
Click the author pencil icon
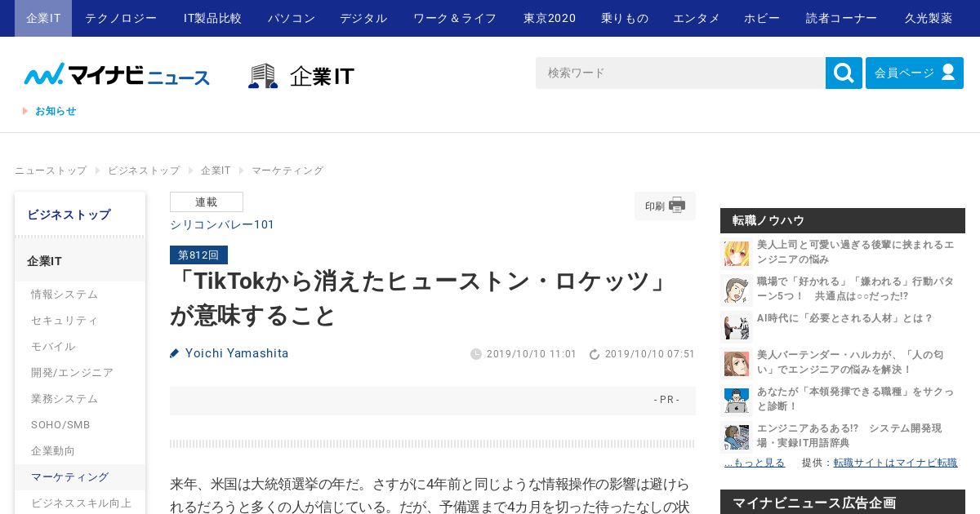coord(174,353)
